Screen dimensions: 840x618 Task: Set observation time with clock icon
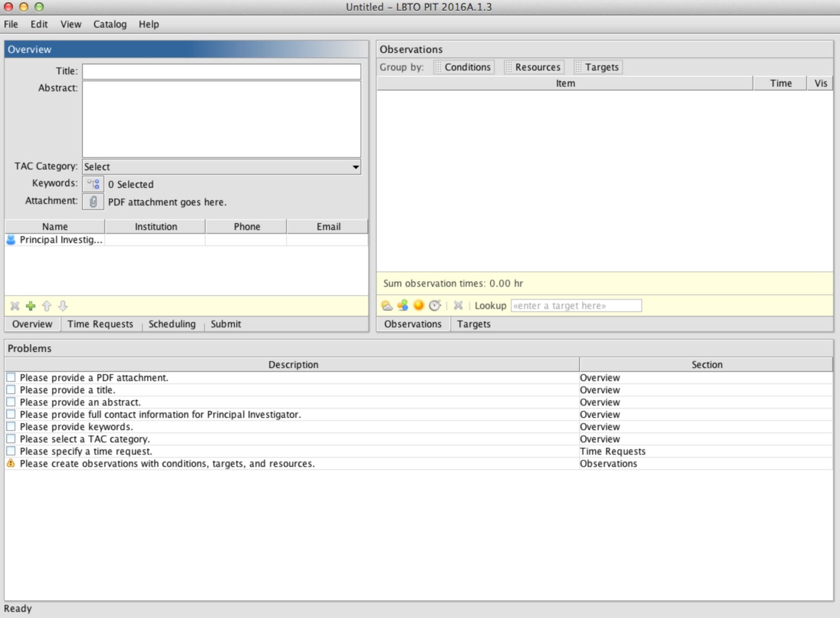[x=435, y=306]
